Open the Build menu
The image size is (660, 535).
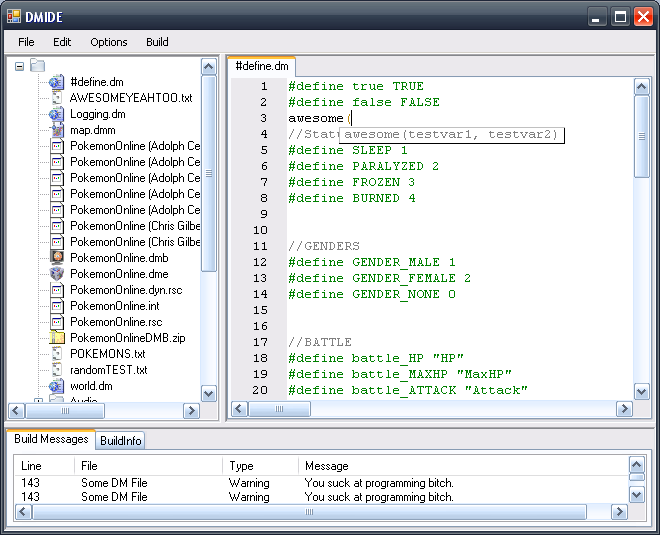[x=157, y=42]
